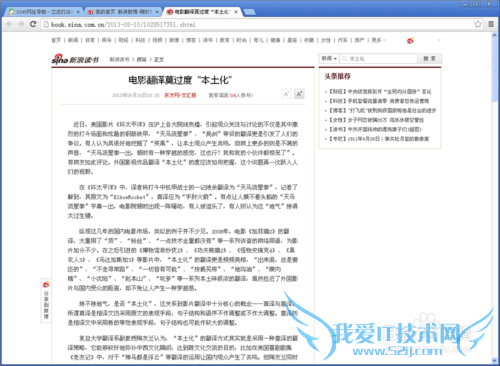
Task: Click the scrollbar up arrow
Action: click(495, 34)
